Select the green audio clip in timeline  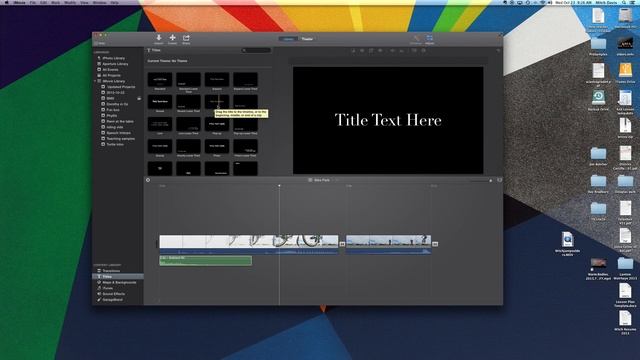(205, 260)
